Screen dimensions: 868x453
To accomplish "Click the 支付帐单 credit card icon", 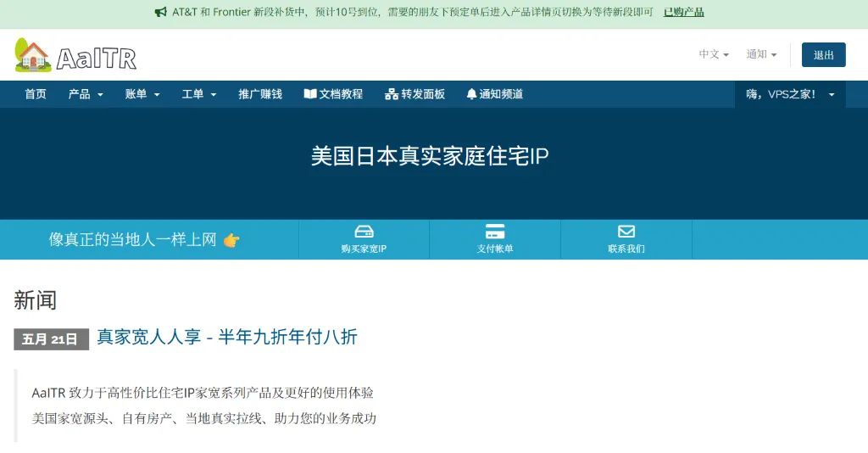I will [495, 232].
